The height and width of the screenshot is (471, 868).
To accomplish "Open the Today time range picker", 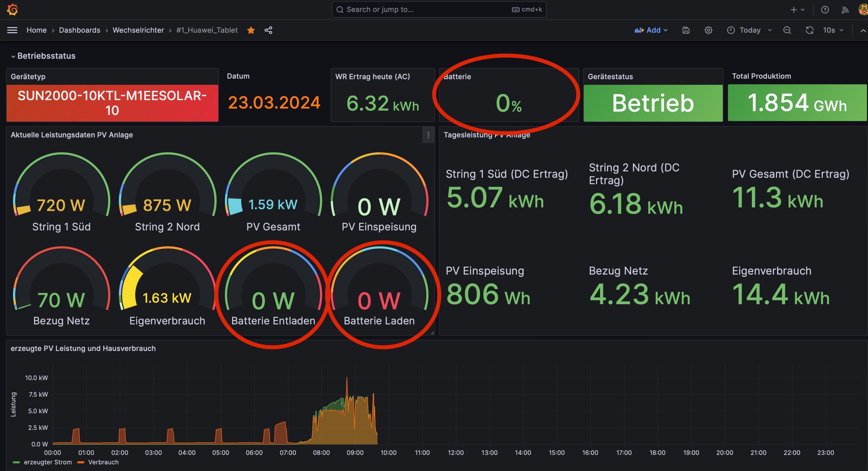I will click(749, 30).
